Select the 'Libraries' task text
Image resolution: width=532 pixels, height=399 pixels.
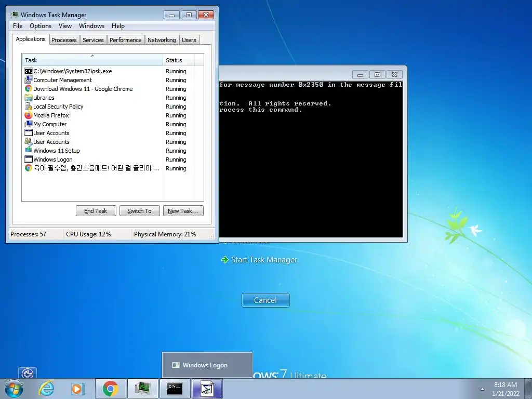(44, 98)
